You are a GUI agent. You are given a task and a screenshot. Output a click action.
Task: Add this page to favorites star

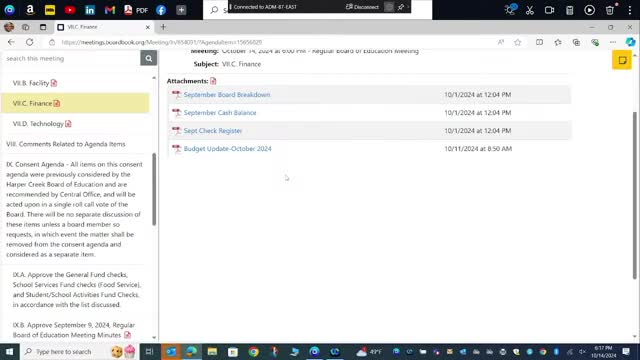click(x=518, y=42)
